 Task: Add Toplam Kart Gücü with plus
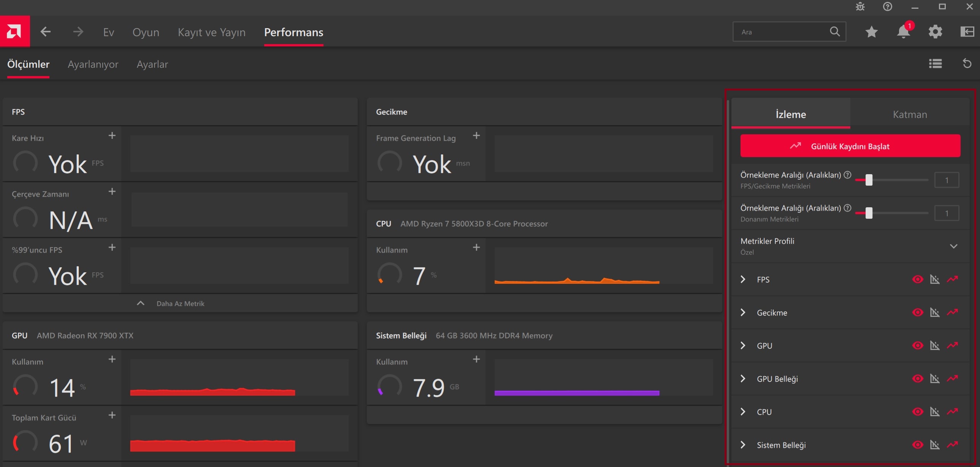(112, 415)
